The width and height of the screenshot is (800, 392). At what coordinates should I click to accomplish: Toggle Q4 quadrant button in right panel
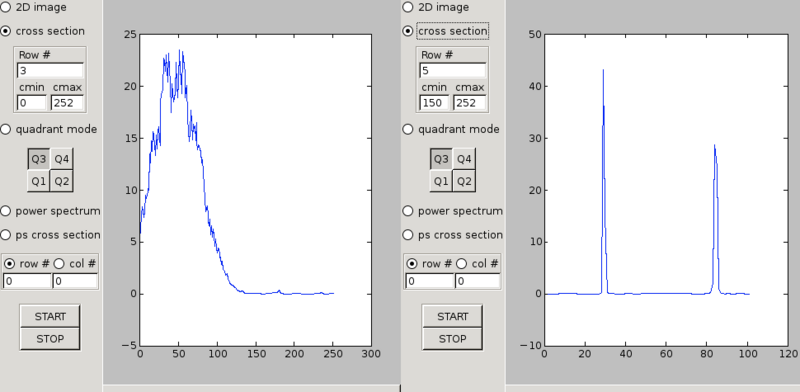(x=464, y=159)
